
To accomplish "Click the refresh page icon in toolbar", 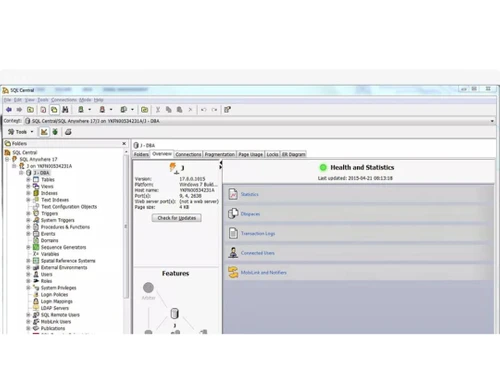I will [x=43, y=109].
